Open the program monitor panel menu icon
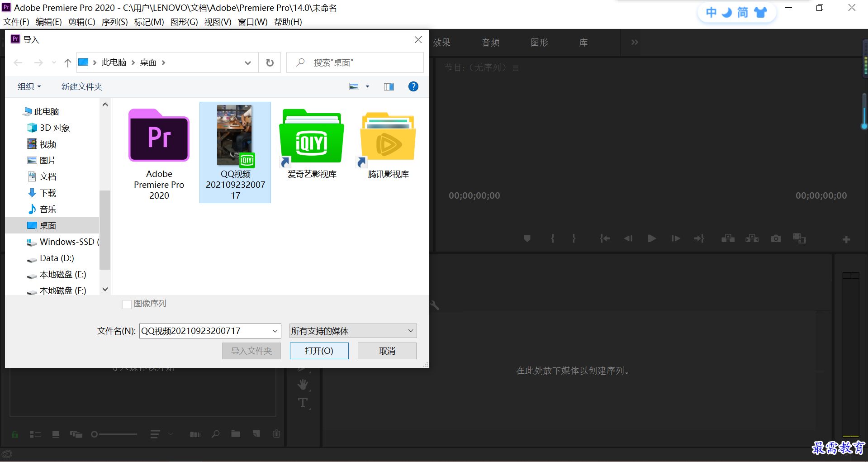Viewport: 868px width, 462px height. point(516,68)
